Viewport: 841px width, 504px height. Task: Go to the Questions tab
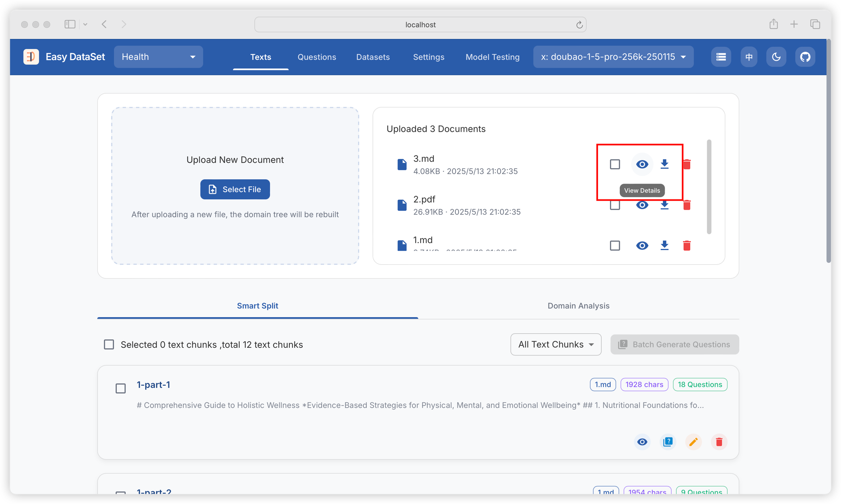316,57
